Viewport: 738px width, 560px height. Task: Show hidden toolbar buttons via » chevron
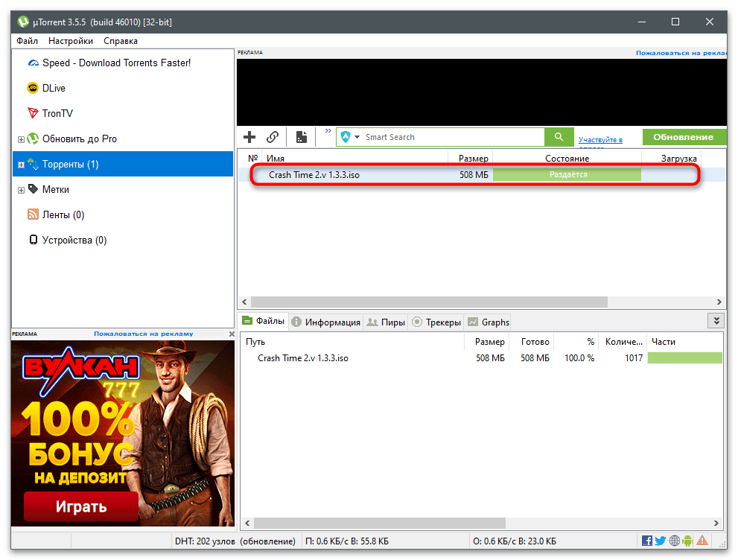coord(328,130)
